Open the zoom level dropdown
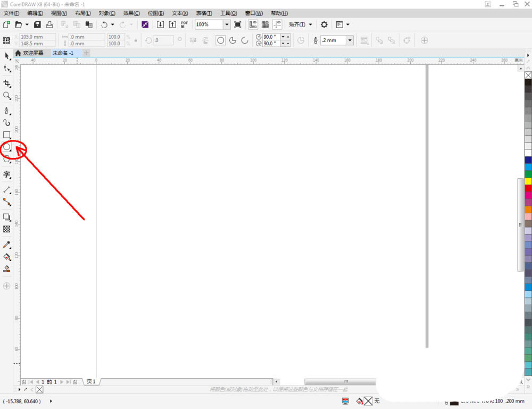Screen dimensions: 532x409 click(x=227, y=24)
